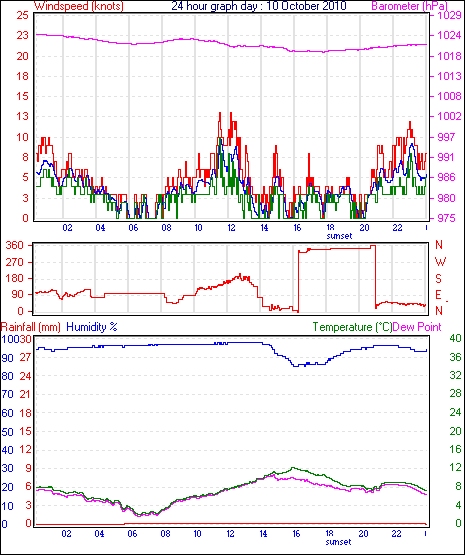Image resolution: width=465 pixels, height=556 pixels.
Task: Click the 1024 barometer scale value
Action: click(x=449, y=35)
